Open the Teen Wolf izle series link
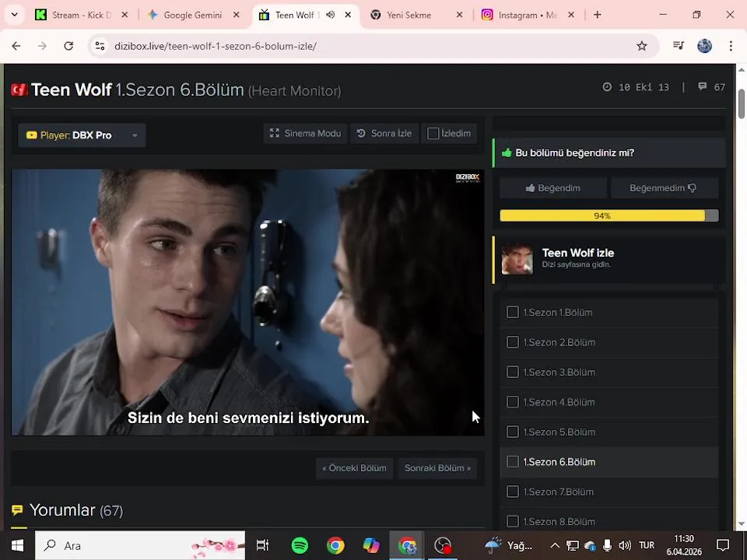The image size is (747, 560). [578, 253]
